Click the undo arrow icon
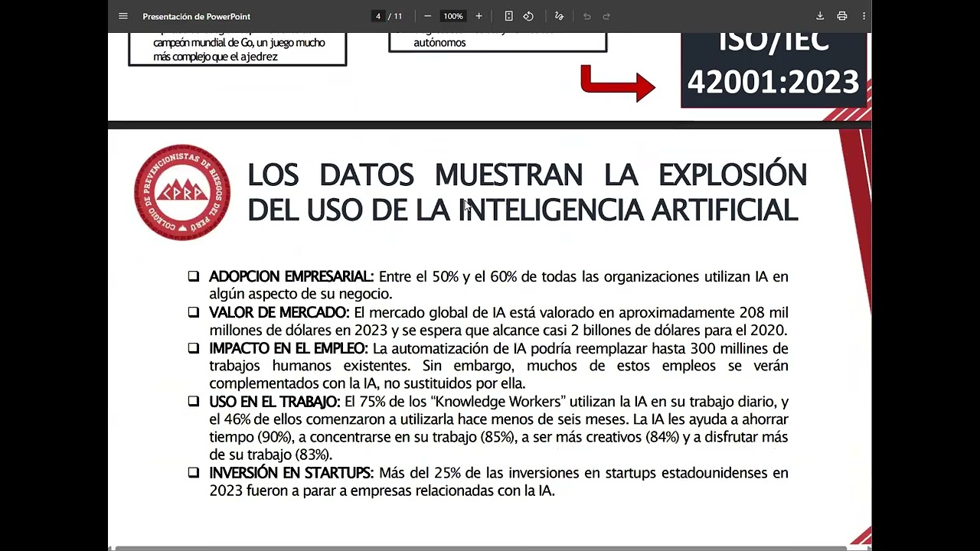The image size is (980, 551). 586,16
